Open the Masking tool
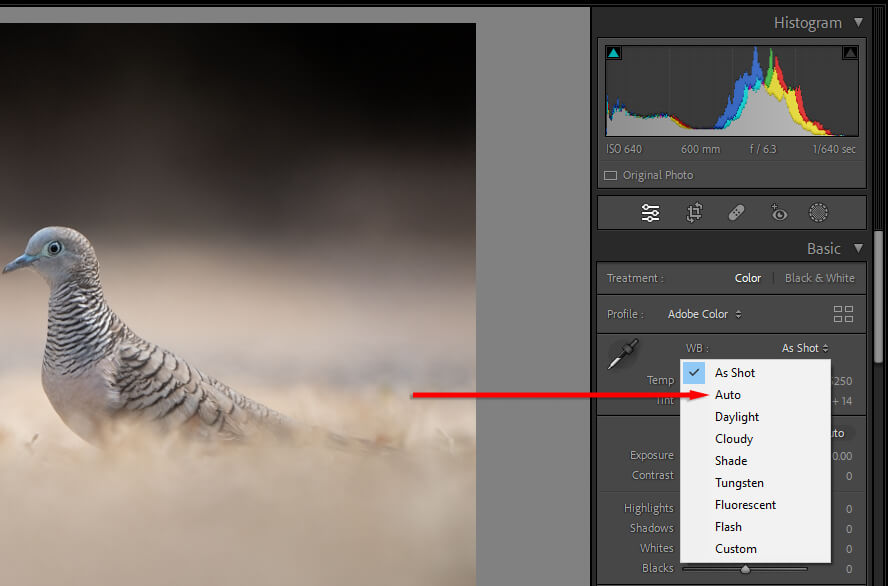The image size is (888, 586). pyautogui.click(x=819, y=212)
